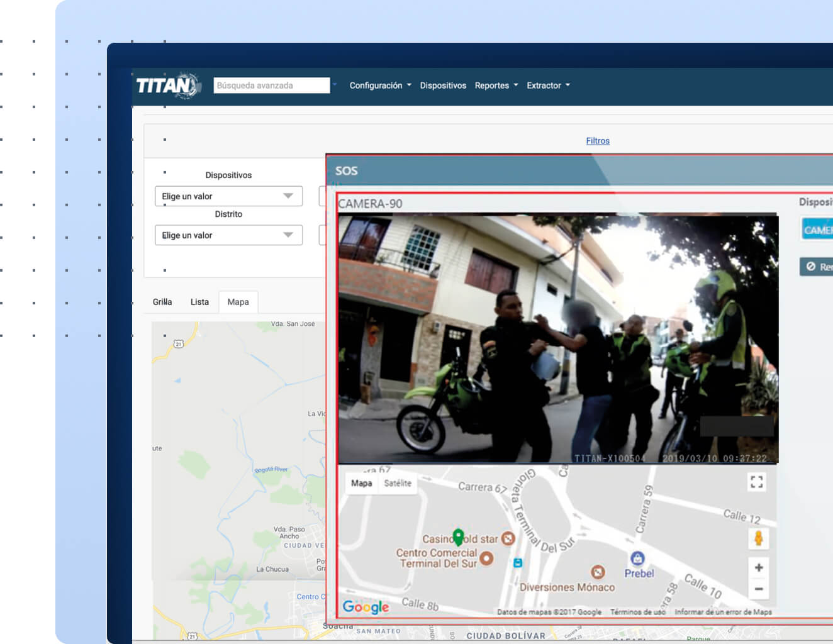The image size is (833, 644).
Task: Click the Prebel map marker
Action: tap(637, 558)
